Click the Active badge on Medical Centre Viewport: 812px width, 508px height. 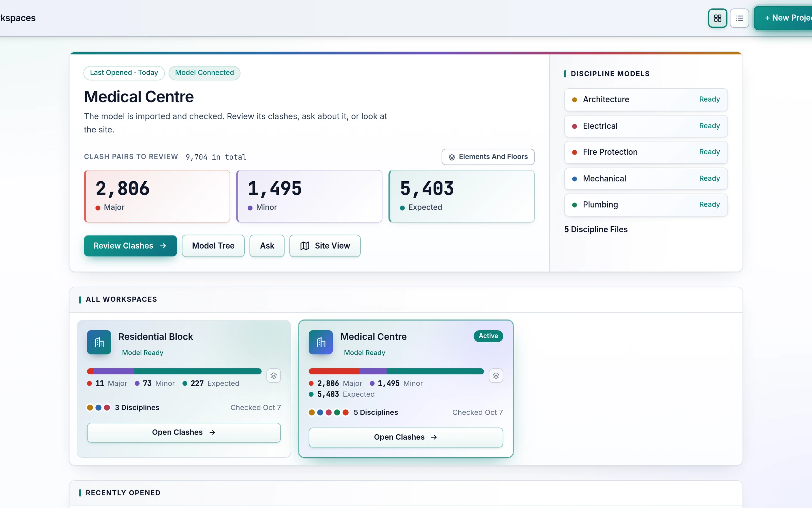coord(488,336)
